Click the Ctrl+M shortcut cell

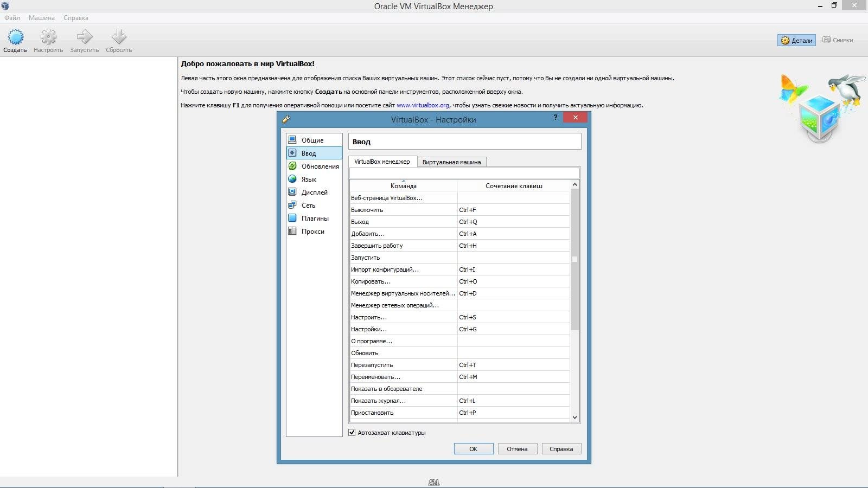pyautogui.click(x=514, y=377)
